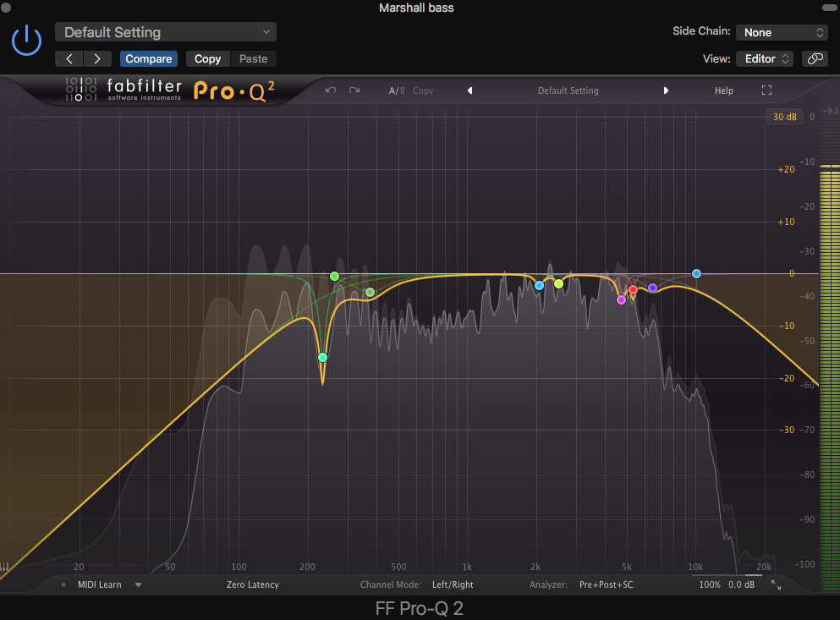Image resolution: width=840 pixels, height=620 pixels.
Task: Select the magenta band node near 5k
Action: point(622,299)
